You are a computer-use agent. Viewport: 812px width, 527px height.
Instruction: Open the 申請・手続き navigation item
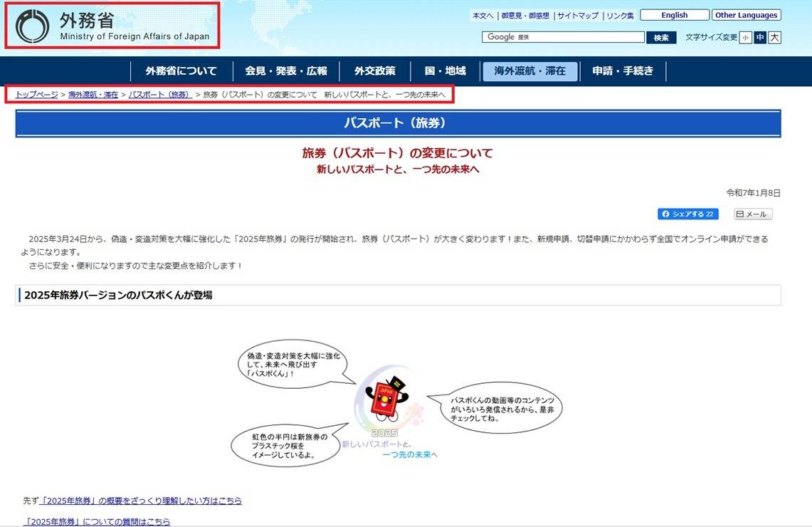point(623,71)
